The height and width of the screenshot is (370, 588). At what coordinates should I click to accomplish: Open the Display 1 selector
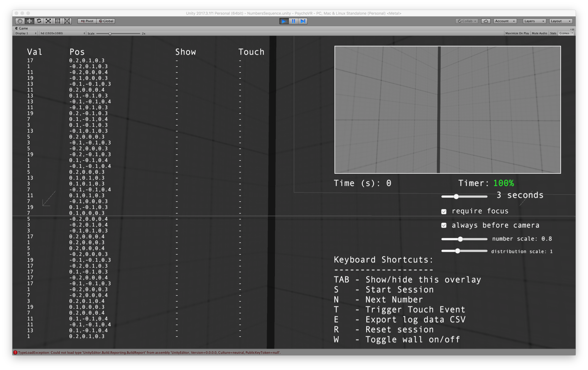26,33
